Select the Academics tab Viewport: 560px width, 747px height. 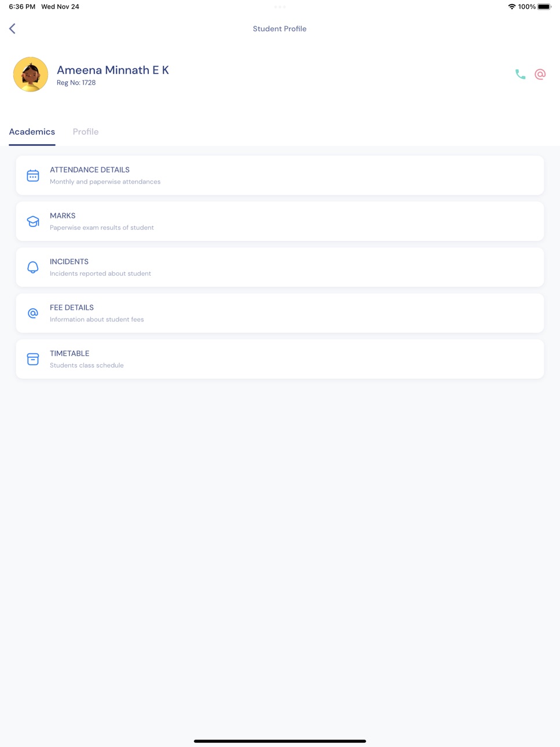coord(32,131)
